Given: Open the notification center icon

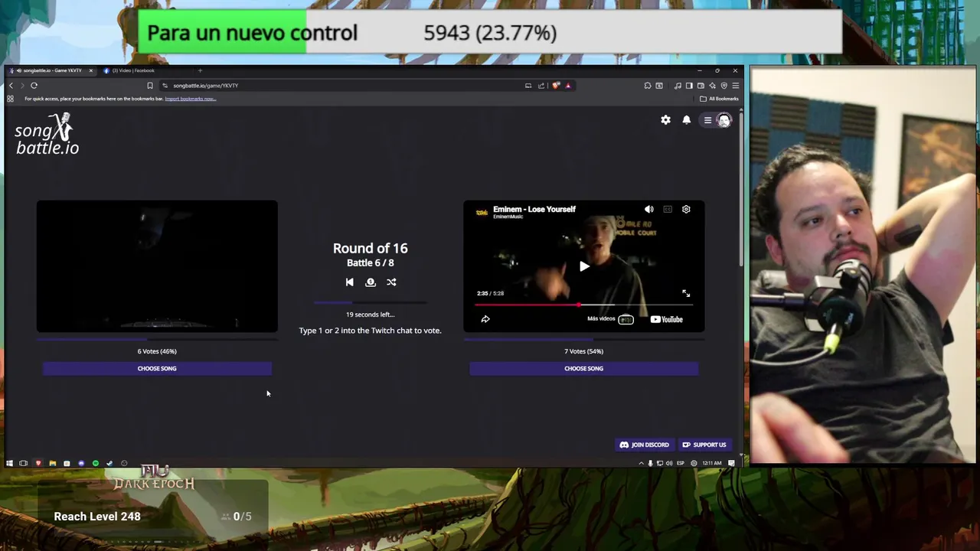Looking at the screenshot, I should click(731, 463).
